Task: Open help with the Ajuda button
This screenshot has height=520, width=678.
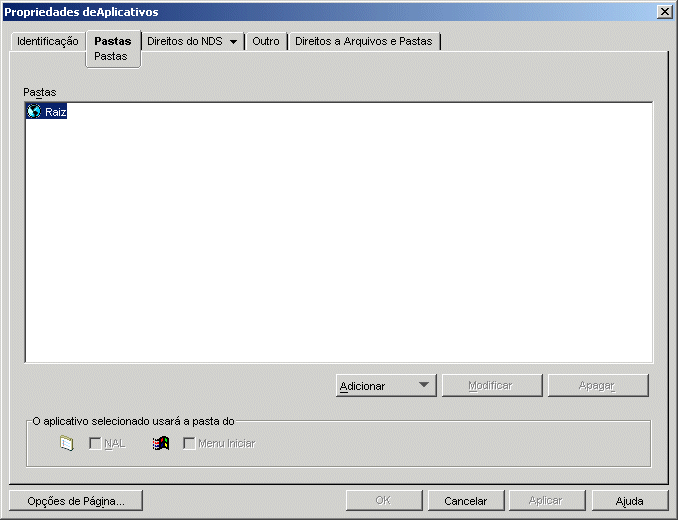Action: tap(630, 501)
